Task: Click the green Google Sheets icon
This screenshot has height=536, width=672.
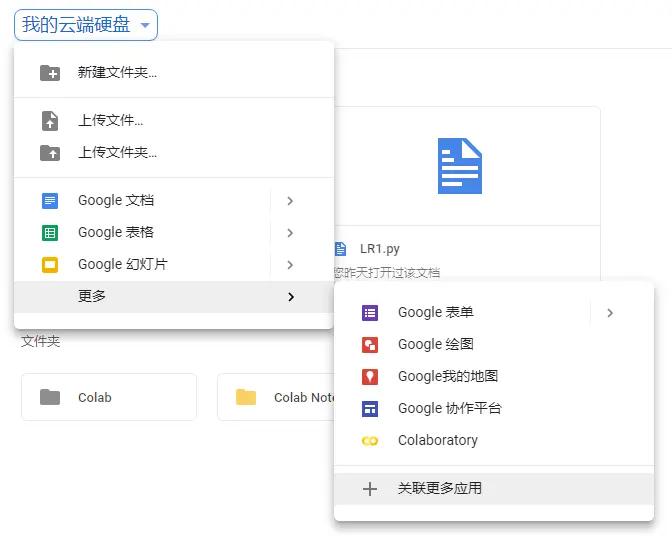Action: [50, 233]
